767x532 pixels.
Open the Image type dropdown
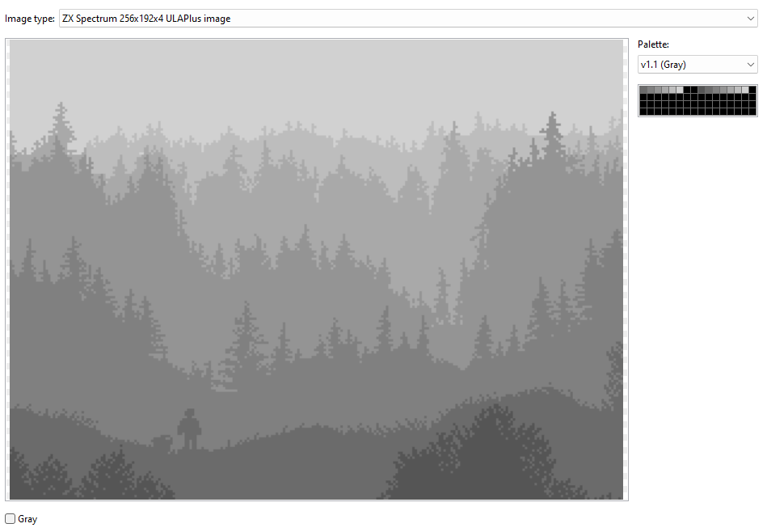pyautogui.click(x=408, y=19)
